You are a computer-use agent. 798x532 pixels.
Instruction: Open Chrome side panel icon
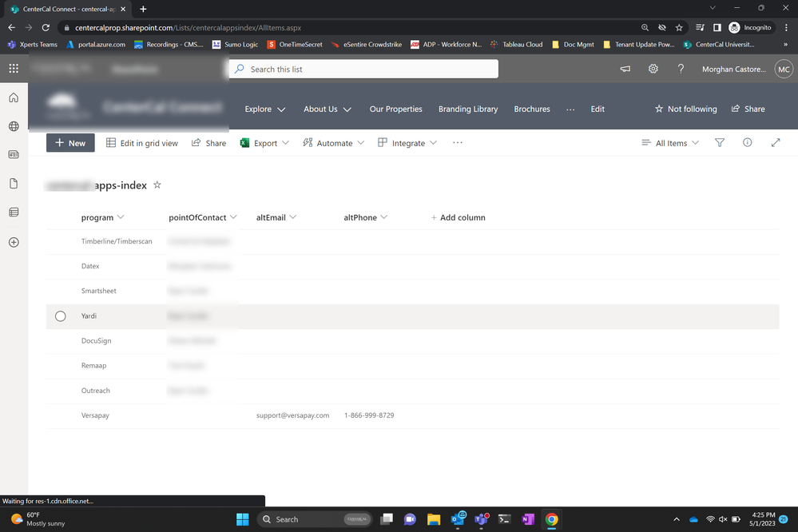coord(717,27)
